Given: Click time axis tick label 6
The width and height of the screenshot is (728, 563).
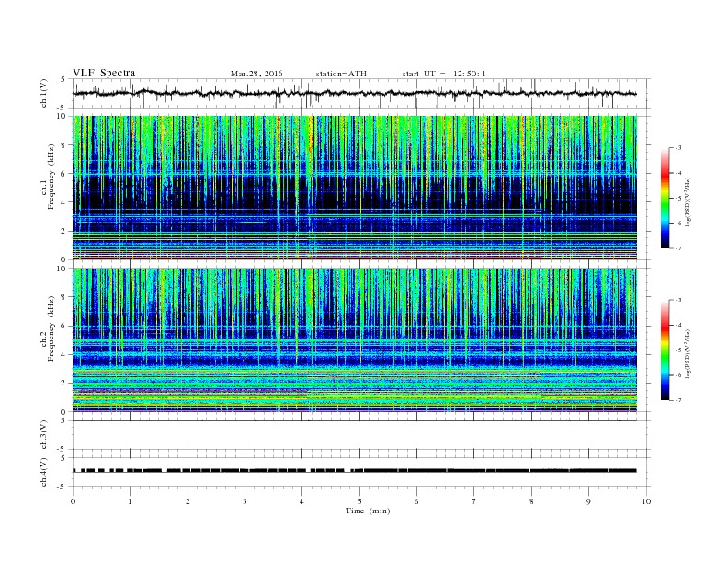Looking at the screenshot, I should point(416,501).
